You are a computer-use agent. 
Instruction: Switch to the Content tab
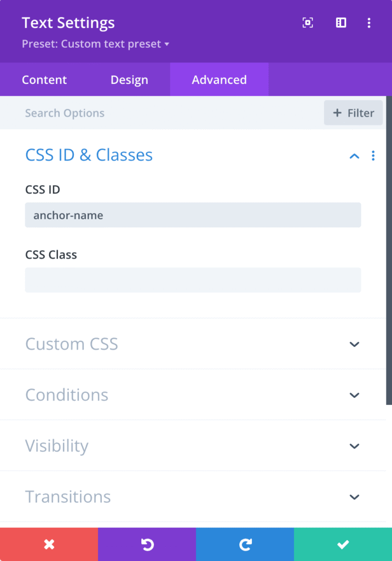click(x=44, y=79)
